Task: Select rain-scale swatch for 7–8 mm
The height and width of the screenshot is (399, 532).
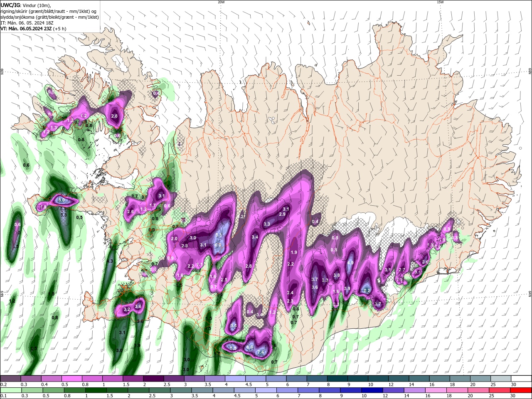Action: pyautogui.click(x=308, y=390)
